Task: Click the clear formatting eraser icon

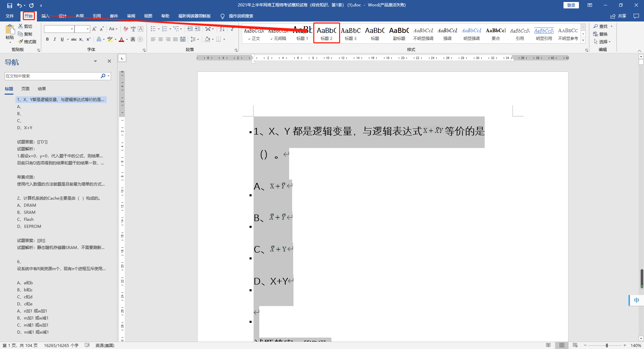Action: 126,29
